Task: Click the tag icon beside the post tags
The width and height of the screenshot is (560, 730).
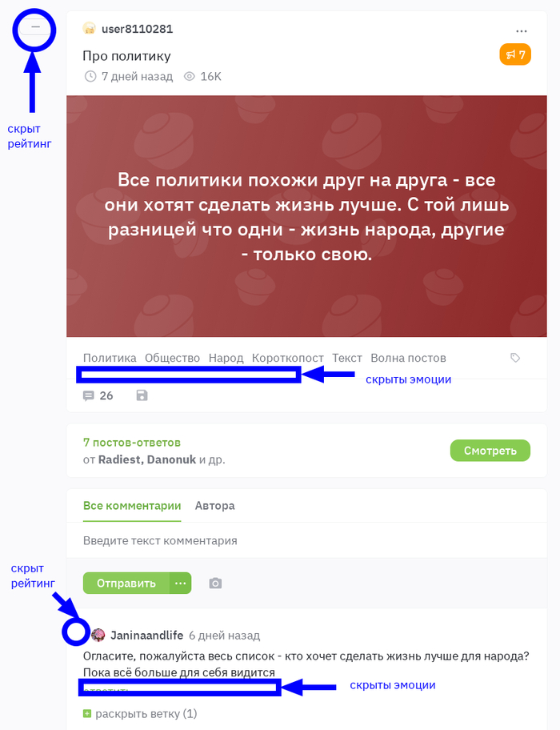Action: pos(515,358)
